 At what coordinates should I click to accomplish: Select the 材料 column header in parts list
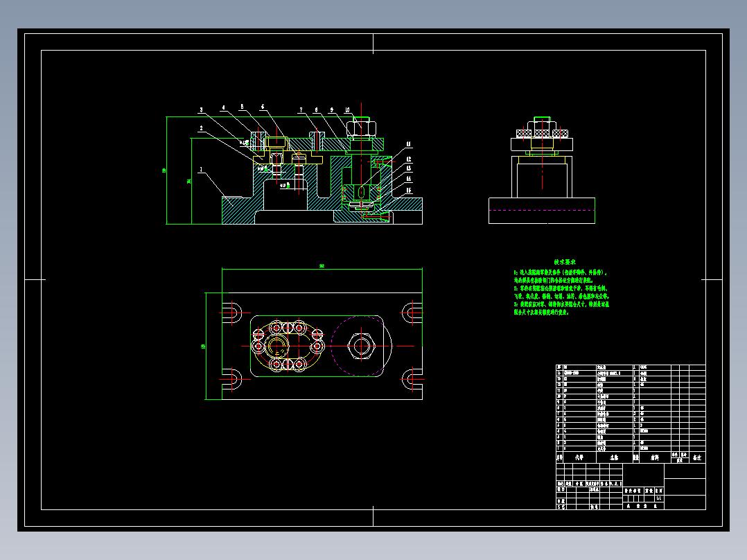(655, 457)
